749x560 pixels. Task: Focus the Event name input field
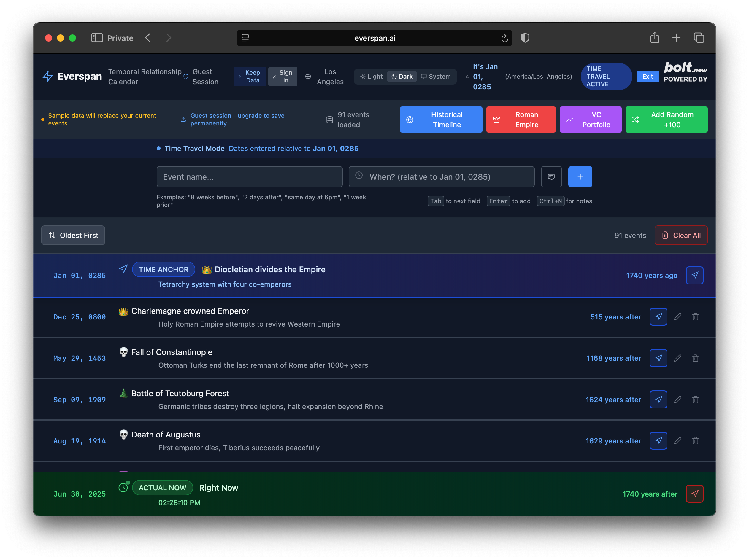(x=249, y=176)
